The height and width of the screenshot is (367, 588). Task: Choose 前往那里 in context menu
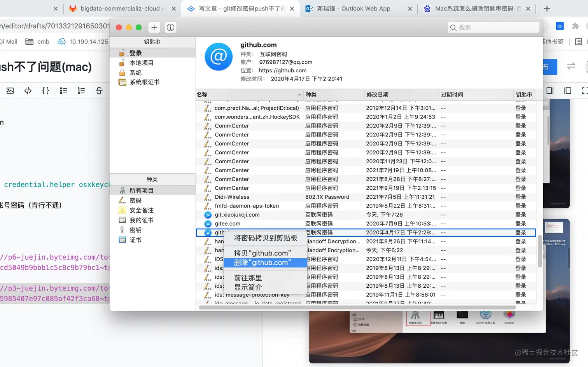pyautogui.click(x=266, y=278)
